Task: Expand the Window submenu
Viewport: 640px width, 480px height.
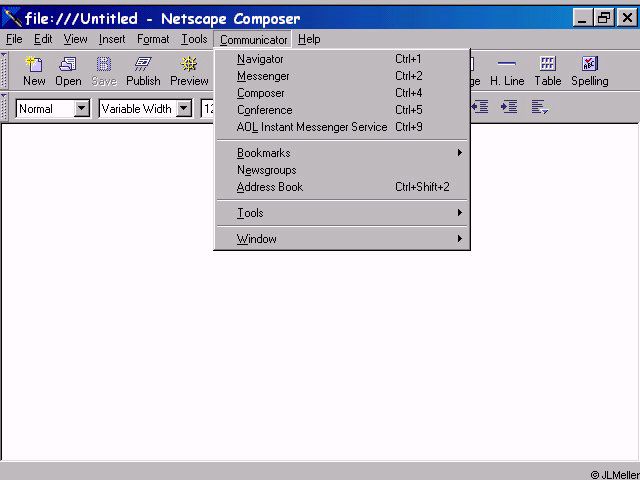Action: coord(342,239)
